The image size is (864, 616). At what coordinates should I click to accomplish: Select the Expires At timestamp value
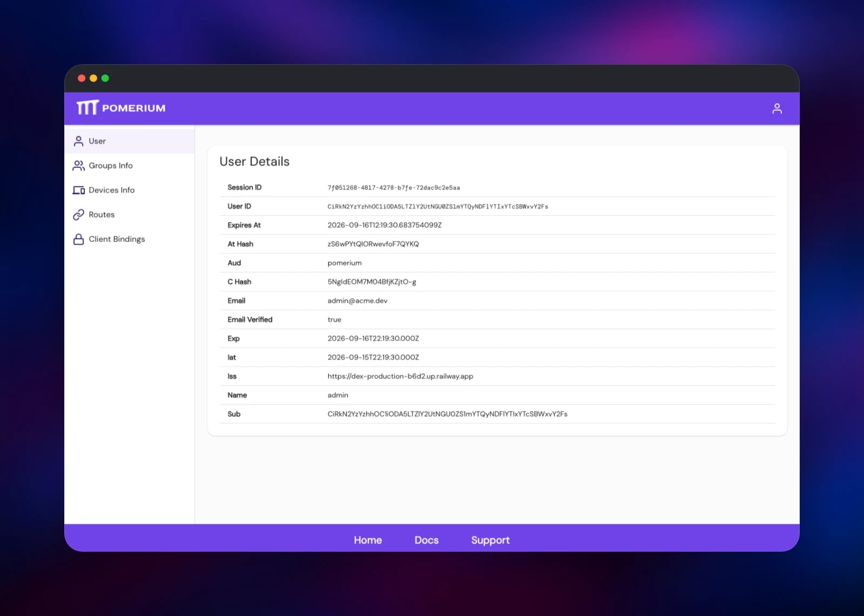click(384, 225)
